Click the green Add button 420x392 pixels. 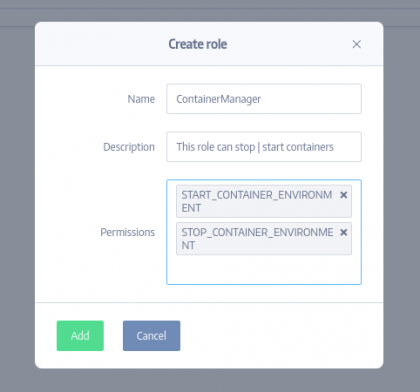[x=80, y=336]
